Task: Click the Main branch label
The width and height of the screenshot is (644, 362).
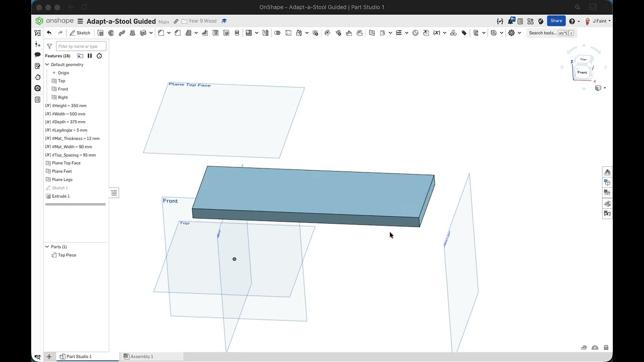Action: coord(164,22)
